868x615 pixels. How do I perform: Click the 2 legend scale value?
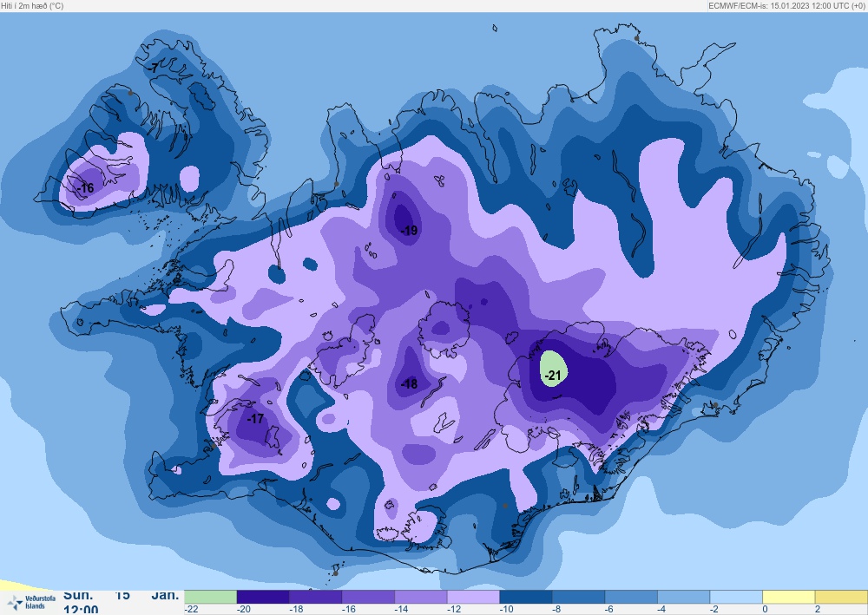(x=818, y=610)
